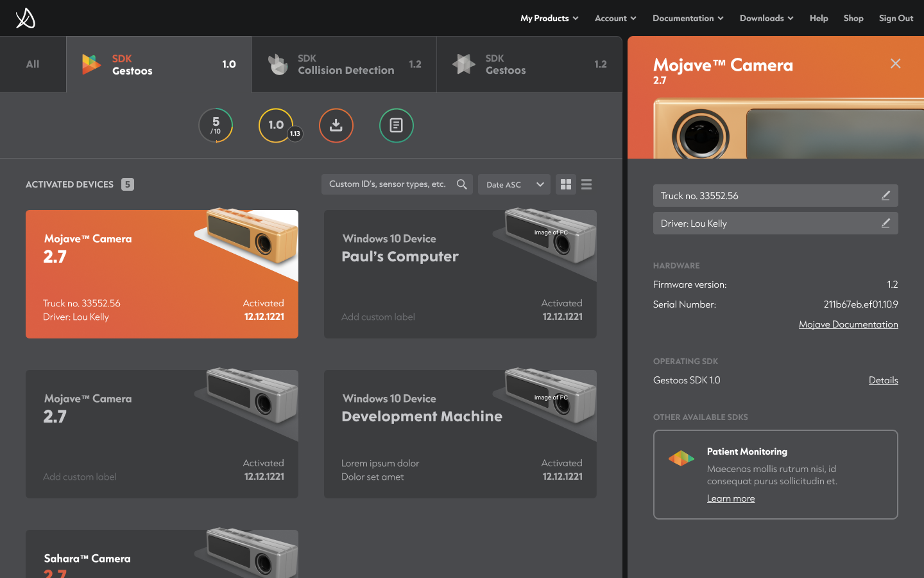The width and height of the screenshot is (924, 578).
Task: Click the Firmware version value 1.2
Action: click(x=893, y=285)
